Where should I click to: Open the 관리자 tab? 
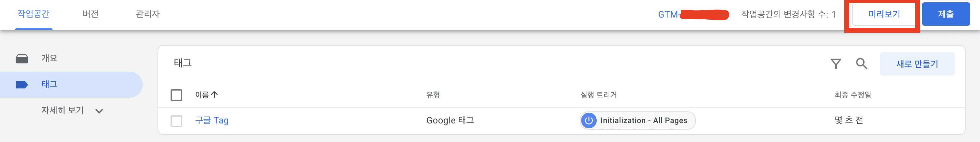pos(148,14)
